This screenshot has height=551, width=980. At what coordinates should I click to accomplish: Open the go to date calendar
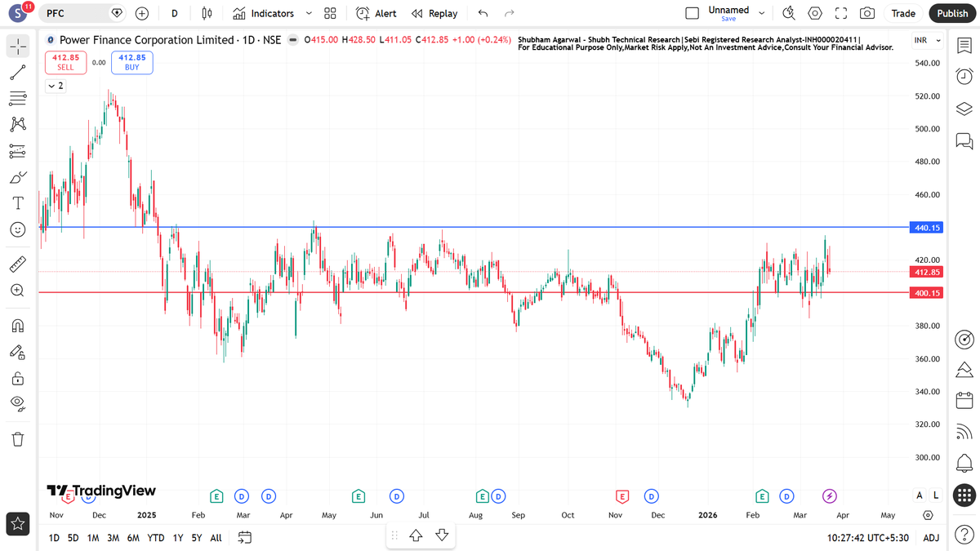point(244,537)
